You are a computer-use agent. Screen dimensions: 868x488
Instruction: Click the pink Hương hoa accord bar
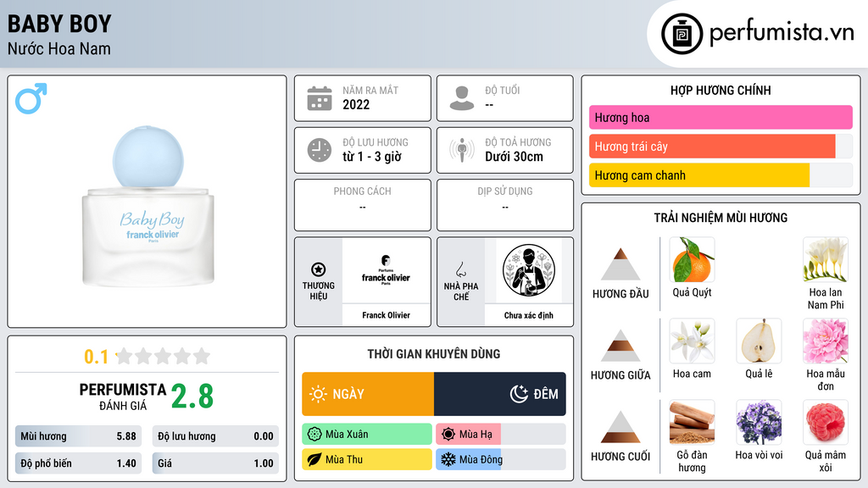click(x=721, y=117)
